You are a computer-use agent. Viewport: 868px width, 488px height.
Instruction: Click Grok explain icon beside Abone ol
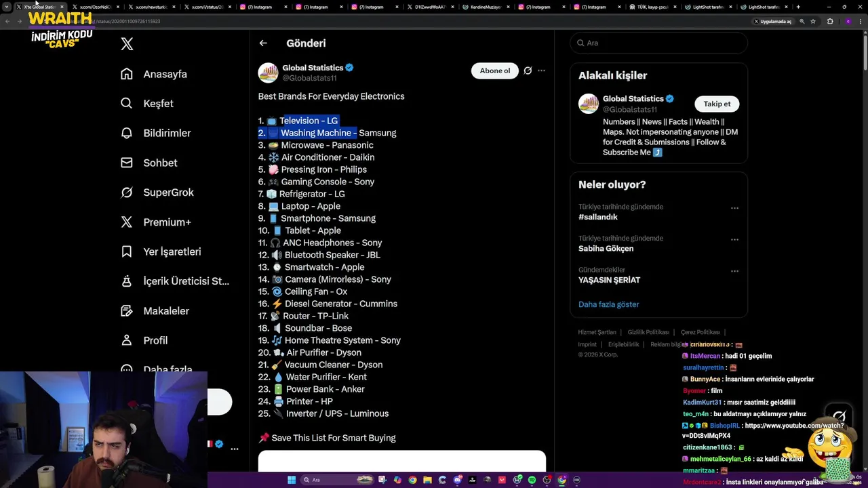528,70
